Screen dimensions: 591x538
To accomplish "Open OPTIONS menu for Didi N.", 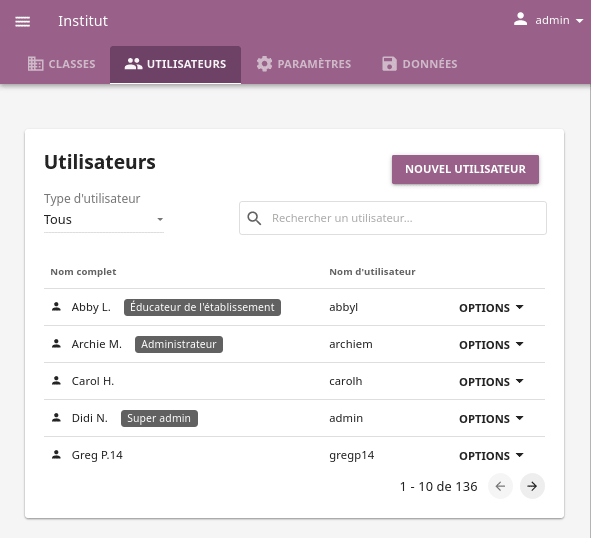I will (491, 418).
